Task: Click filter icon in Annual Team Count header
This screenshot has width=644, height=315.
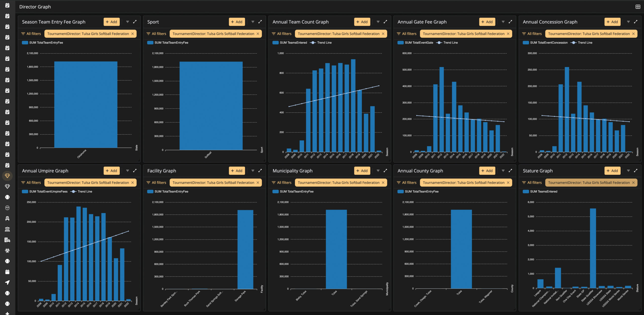Action: pos(378,22)
